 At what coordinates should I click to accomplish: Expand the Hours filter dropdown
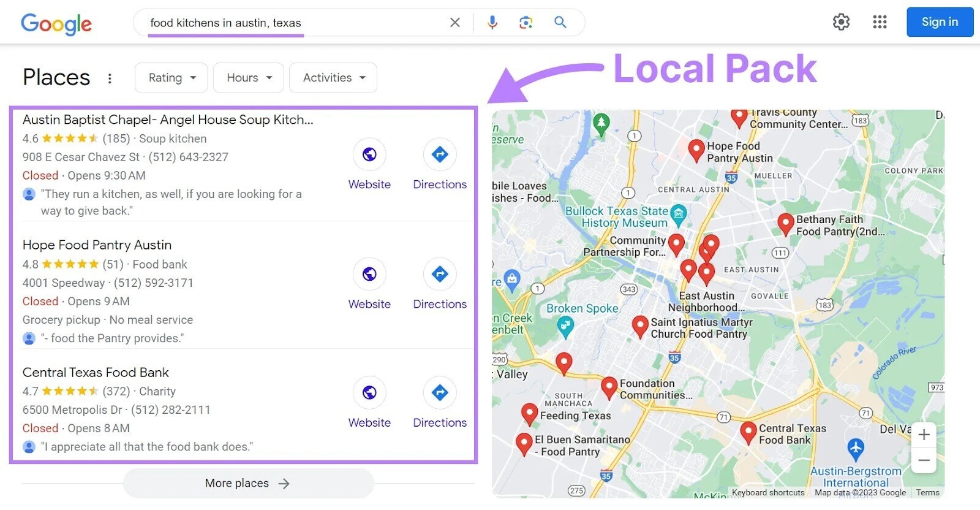(249, 78)
